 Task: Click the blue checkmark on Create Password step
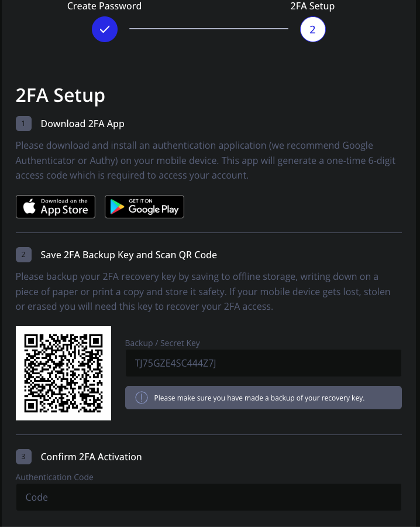pos(104,29)
